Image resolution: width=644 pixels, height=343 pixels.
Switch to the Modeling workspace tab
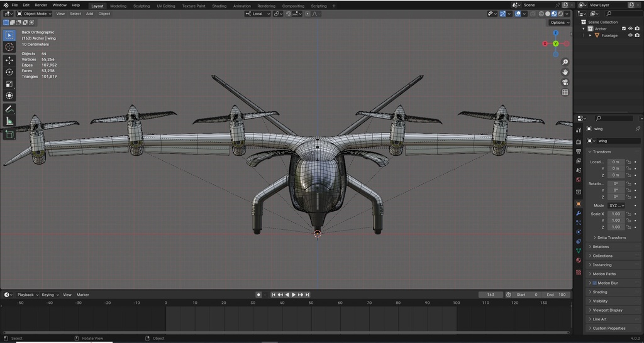click(118, 6)
